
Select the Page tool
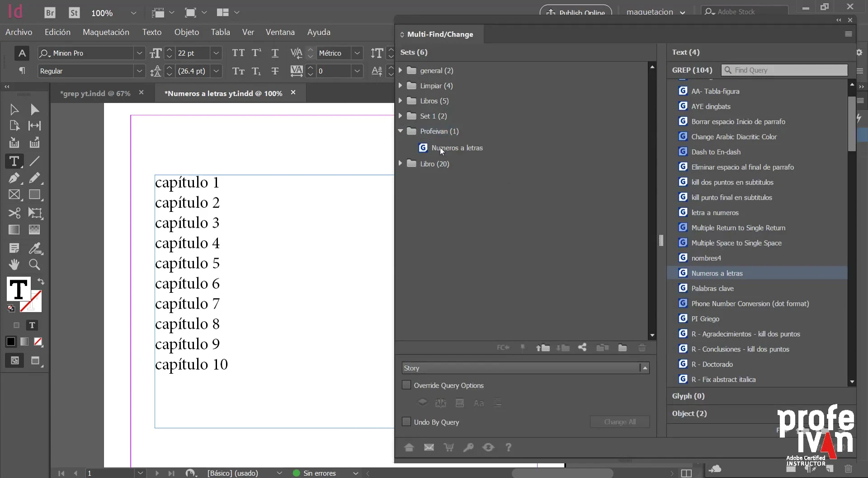[x=14, y=126]
